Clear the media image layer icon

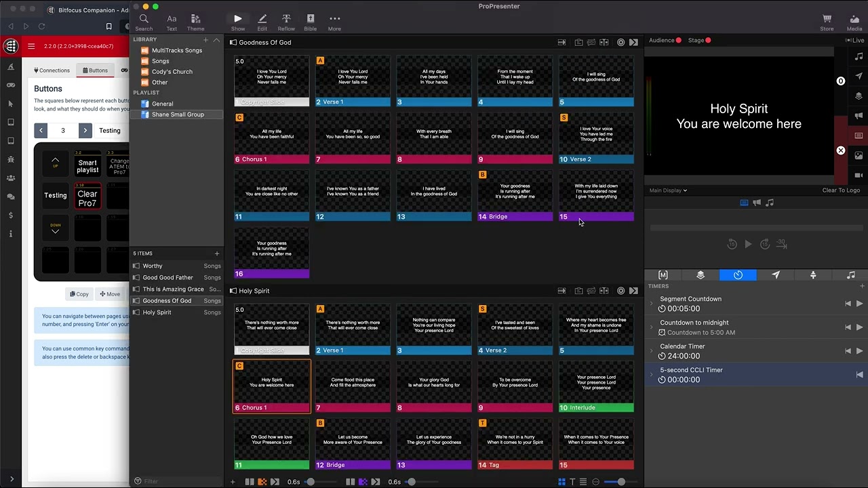(859, 156)
